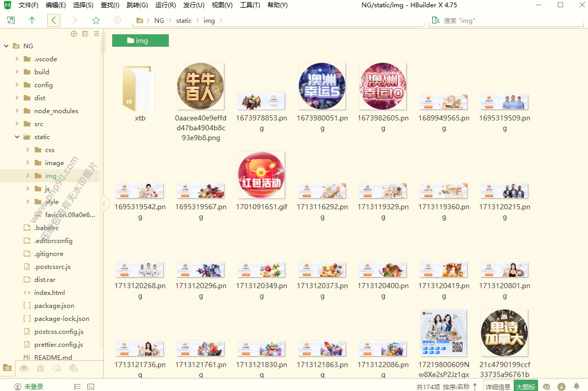Open the 运行(R) menu

(x=165, y=5)
